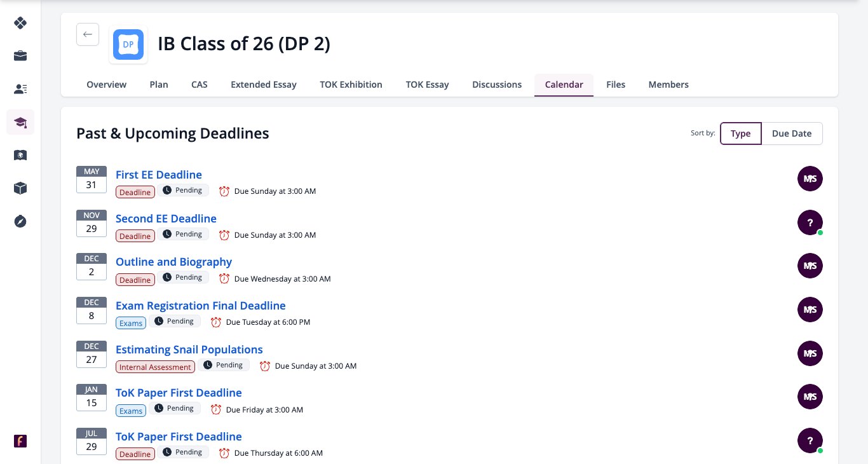
Task: Open Estimating Snail Populations link
Action: click(x=189, y=350)
